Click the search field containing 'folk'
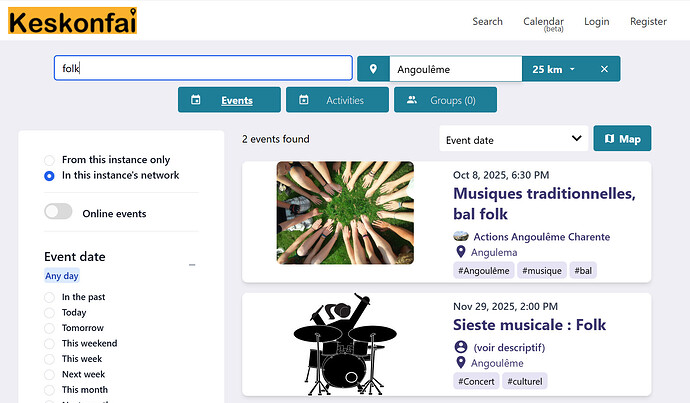Viewport: 690px width, 403px height. pos(202,68)
